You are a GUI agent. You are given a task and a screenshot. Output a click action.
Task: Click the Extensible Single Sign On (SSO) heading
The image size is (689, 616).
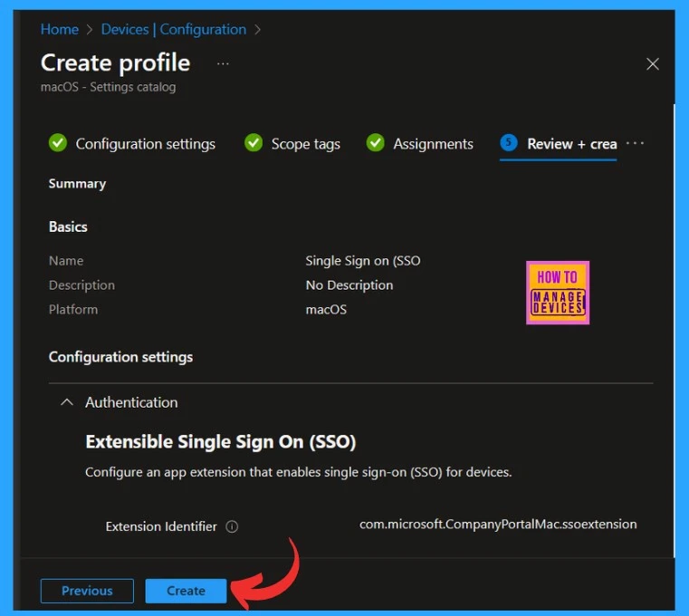pos(221,442)
